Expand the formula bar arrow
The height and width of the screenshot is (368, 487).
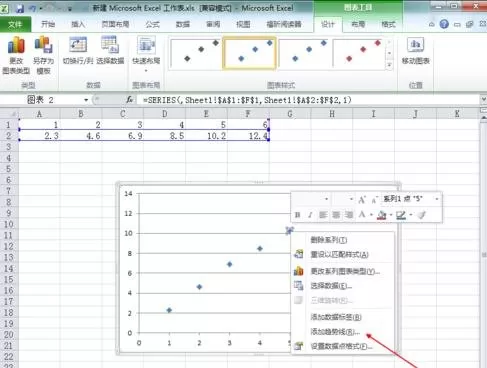coord(483,99)
